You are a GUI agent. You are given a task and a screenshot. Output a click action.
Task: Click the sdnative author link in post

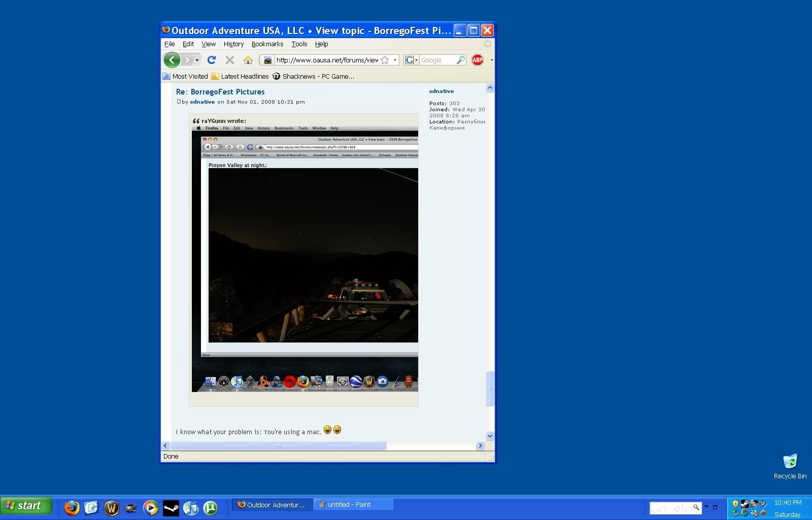pyautogui.click(x=202, y=102)
